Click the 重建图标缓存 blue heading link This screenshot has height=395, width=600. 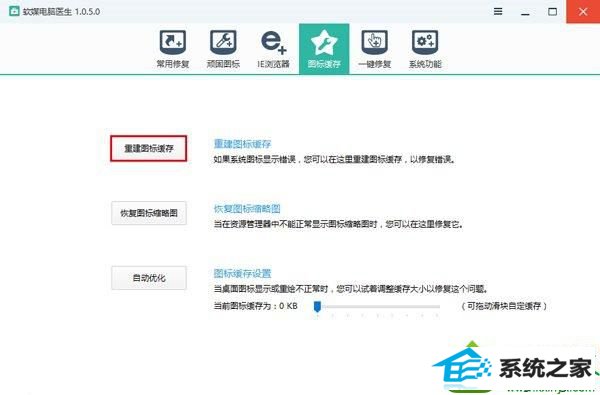(x=242, y=144)
